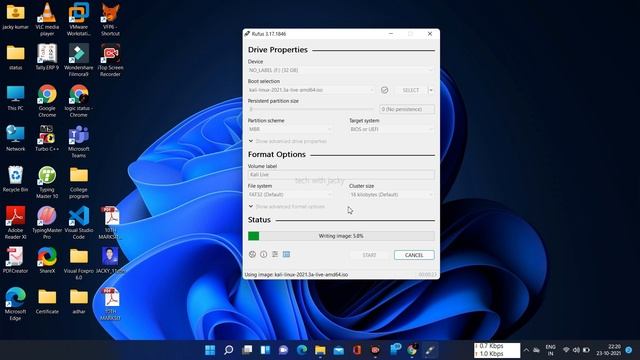Launch Typing Master 10 icon
Screen dimensions: 640x360
point(47,182)
